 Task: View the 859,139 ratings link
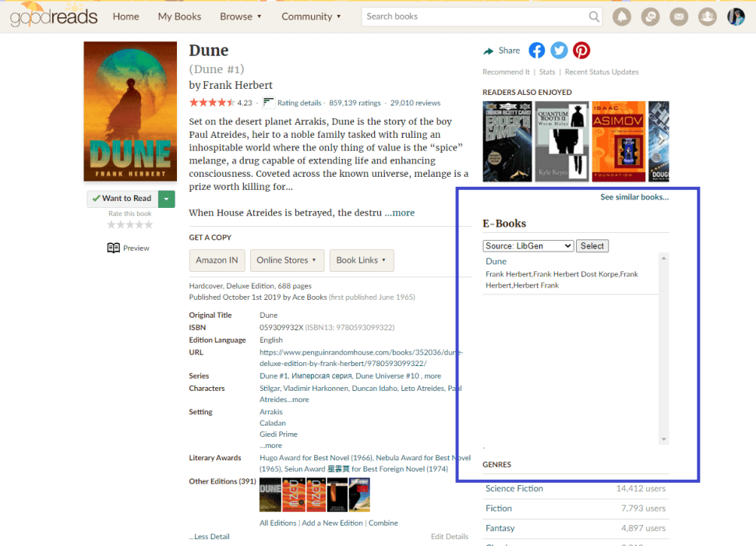tap(355, 103)
